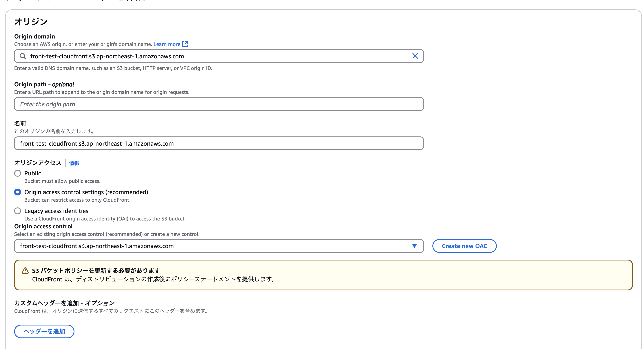Viewport: 644px width, 349px height.
Task: Open the Origin domain suggestions list
Action: pos(218,56)
